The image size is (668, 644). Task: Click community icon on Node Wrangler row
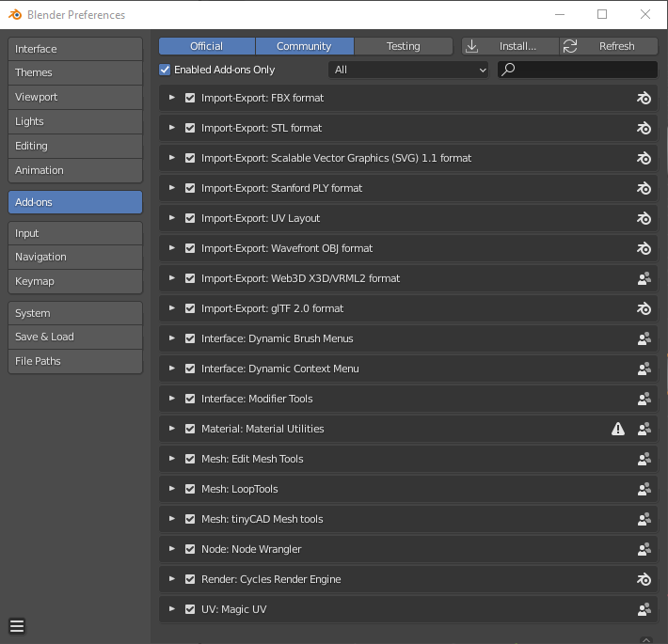(x=644, y=549)
